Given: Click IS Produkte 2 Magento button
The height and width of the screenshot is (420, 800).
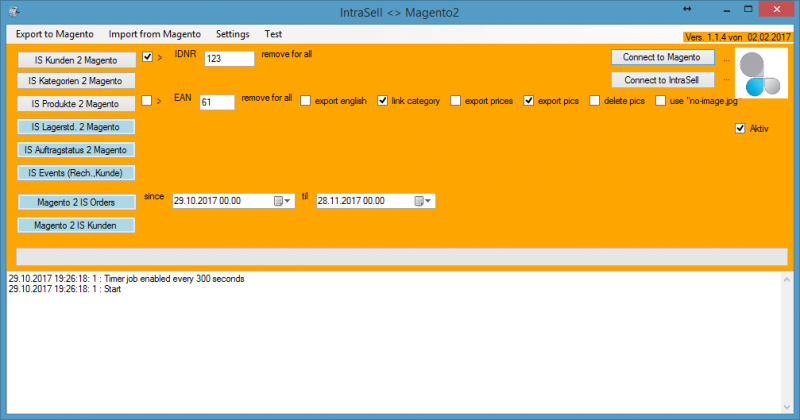Looking at the screenshot, I should click(76, 104).
